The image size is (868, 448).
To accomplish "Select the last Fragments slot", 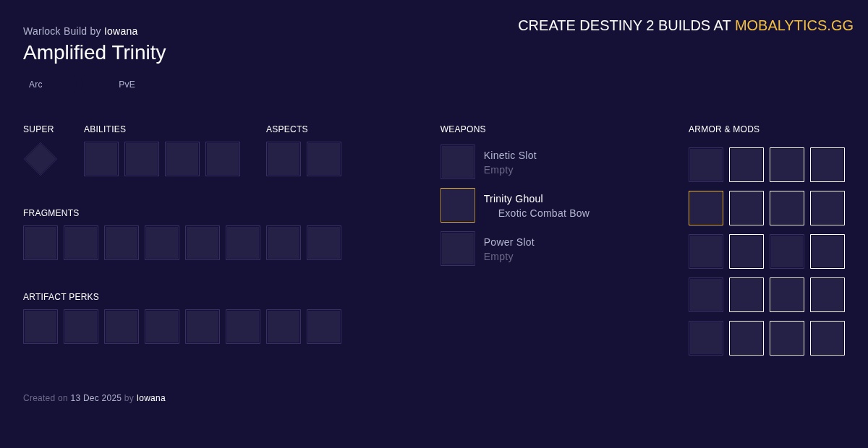I will click(x=324, y=243).
